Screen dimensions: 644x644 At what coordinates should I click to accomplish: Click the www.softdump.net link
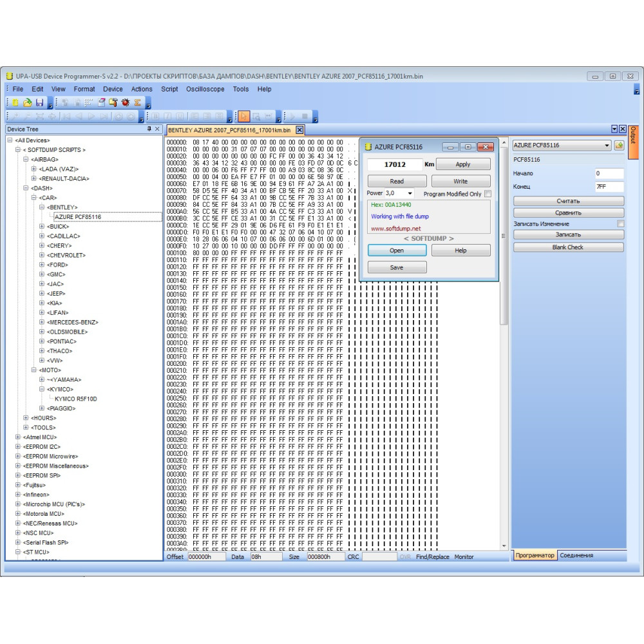396,229
